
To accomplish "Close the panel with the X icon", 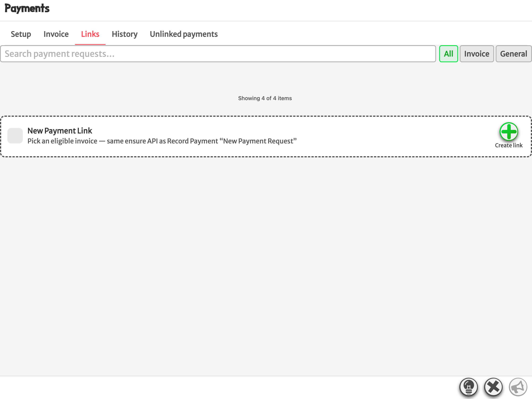I will pos(493,387).
